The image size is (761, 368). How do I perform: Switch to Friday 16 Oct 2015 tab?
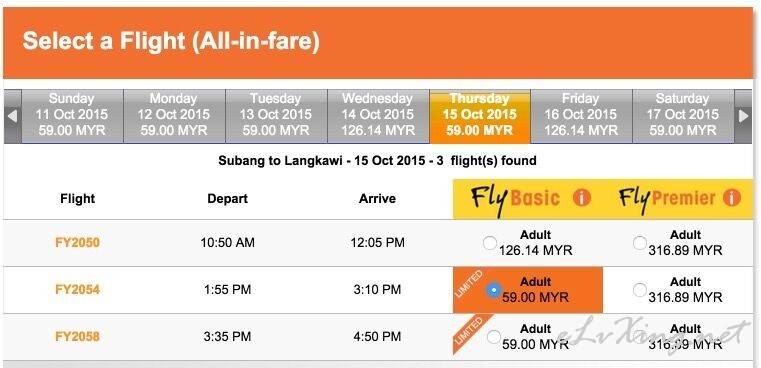(x=581, y=116)
